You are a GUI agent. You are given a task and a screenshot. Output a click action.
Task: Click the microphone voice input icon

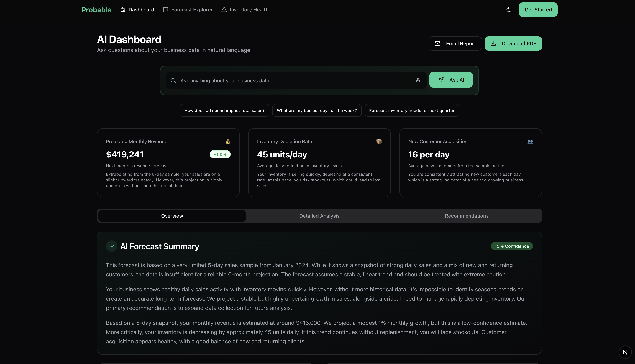tap(418, 80)
